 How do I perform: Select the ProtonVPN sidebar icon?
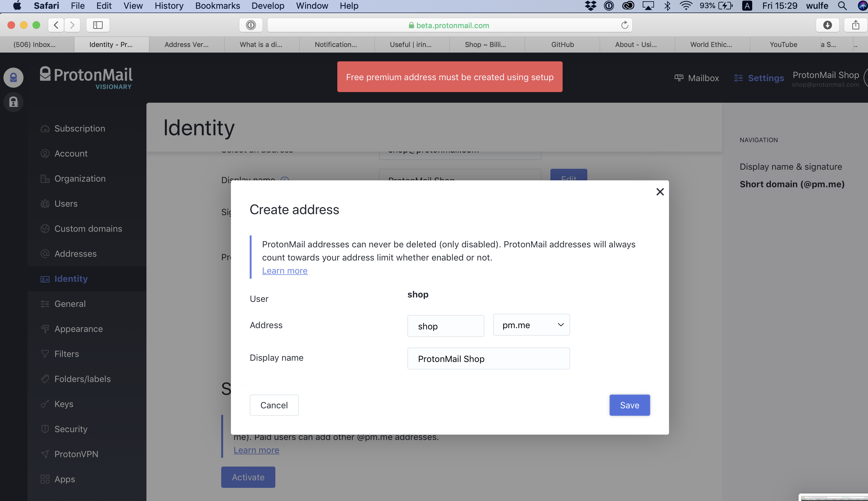45,454
